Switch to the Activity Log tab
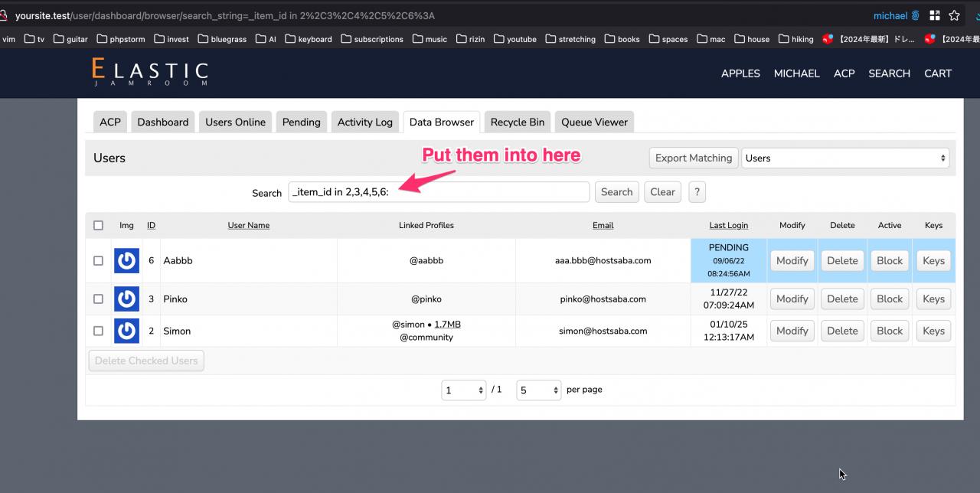This screenshot has width=980, height=493. 364,122
